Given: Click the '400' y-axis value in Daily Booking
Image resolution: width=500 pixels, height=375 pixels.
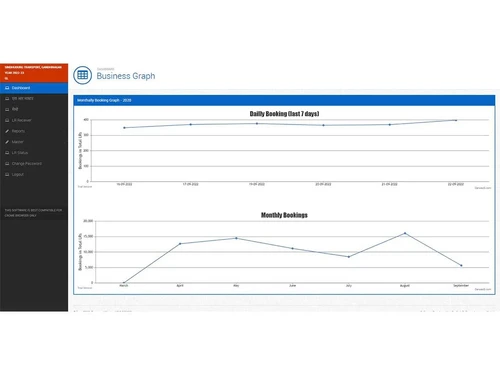Looking at the screenshot, I should tap(86, 120).
